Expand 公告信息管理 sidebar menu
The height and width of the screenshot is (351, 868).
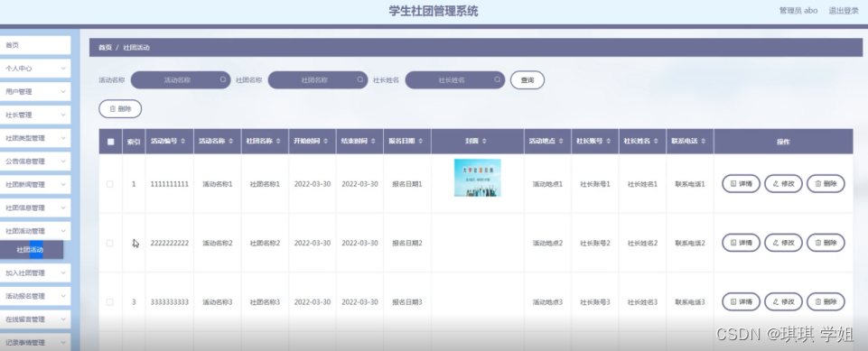coord(35,162)
